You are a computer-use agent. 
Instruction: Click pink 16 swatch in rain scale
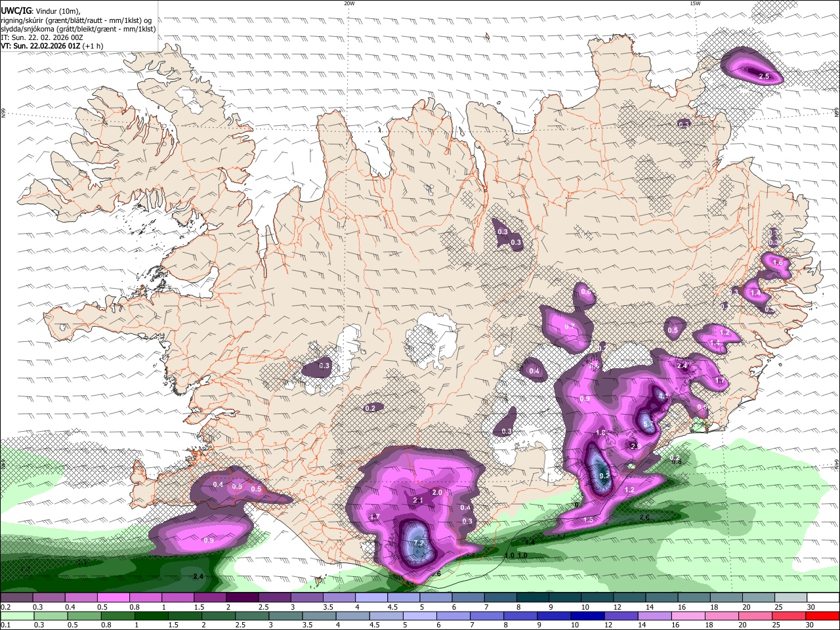(688, 616)
